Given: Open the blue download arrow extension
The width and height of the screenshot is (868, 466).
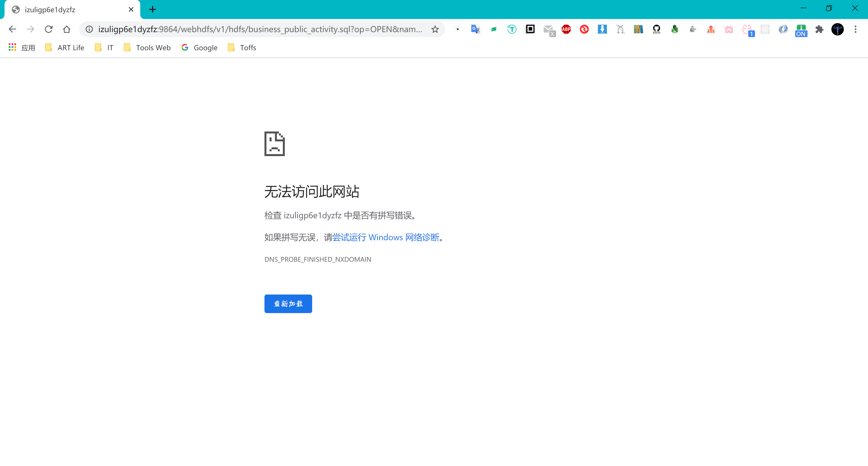Looking at the screenshot, I should [602, 29].
